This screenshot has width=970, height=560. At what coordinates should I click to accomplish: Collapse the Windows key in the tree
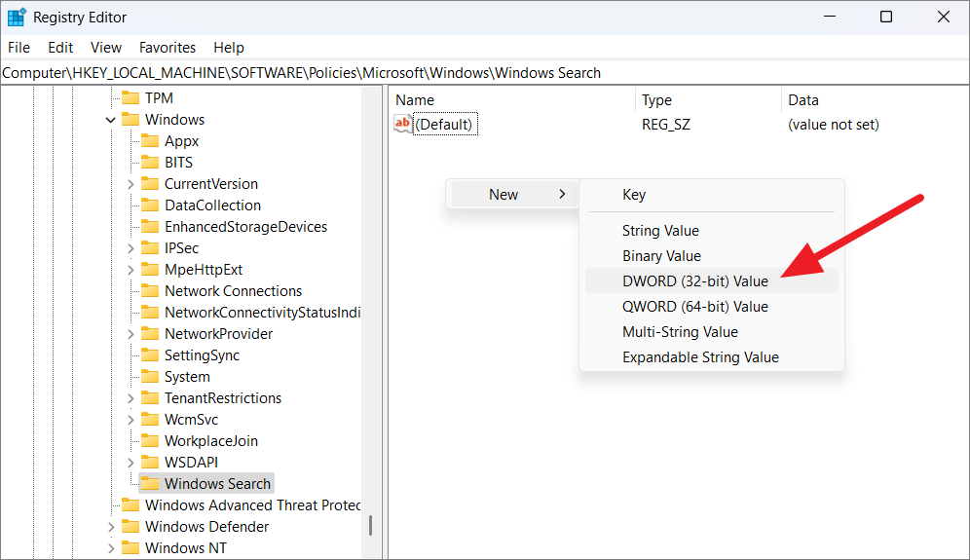click(x=111, y=120)
